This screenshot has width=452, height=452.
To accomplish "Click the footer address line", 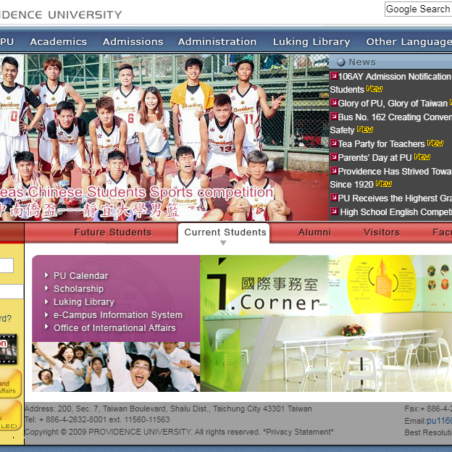I will click(x=168, y=409).
